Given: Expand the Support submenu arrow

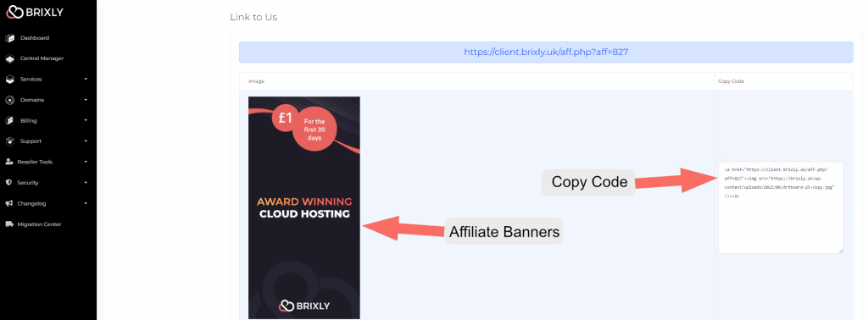Looking at the screenshot, I should tap(86, 141).
